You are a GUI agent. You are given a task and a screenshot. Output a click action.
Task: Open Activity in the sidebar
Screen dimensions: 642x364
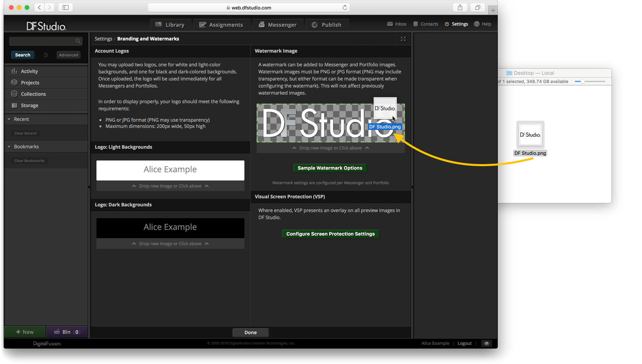point(46,71)
